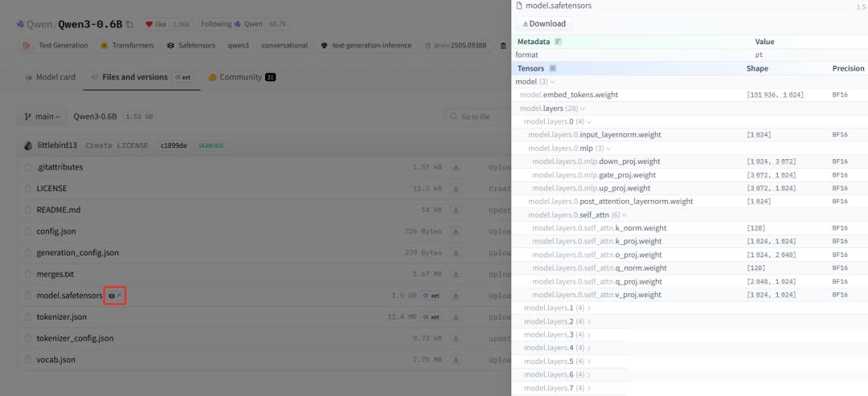Click littlebird13 avatar in commit row
868x396 pixels.
[x=28, y=145]
